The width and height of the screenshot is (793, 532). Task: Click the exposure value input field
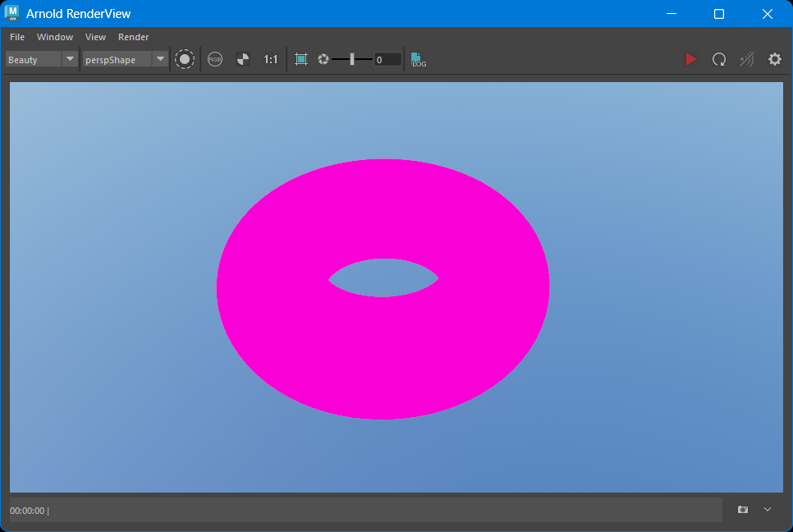[387, 59]
